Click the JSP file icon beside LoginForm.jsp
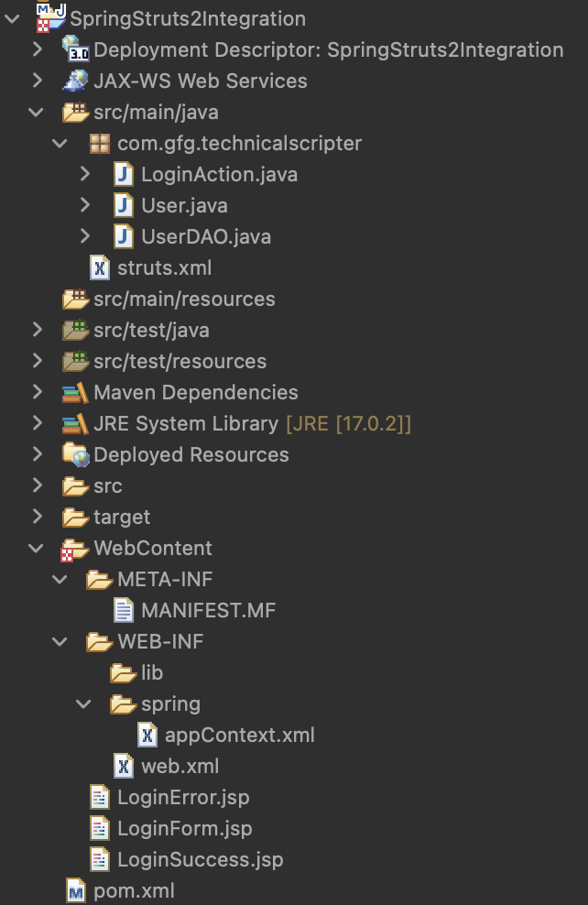The image size is (588, 905). 100,828
